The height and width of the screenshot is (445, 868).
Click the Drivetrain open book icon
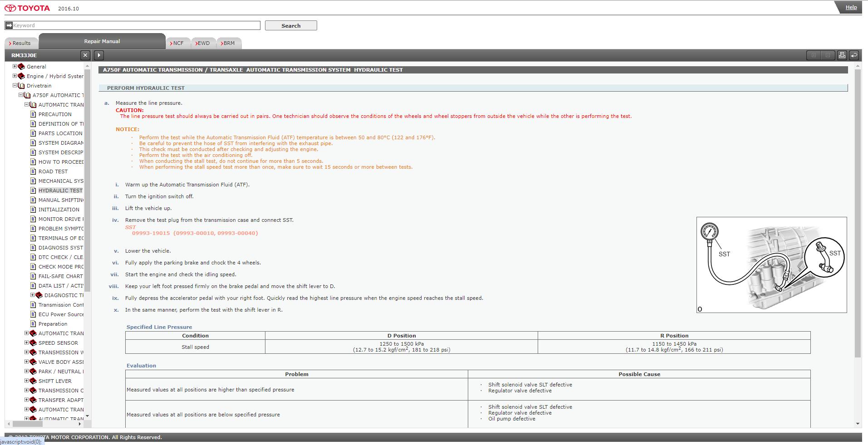[21, 86]
